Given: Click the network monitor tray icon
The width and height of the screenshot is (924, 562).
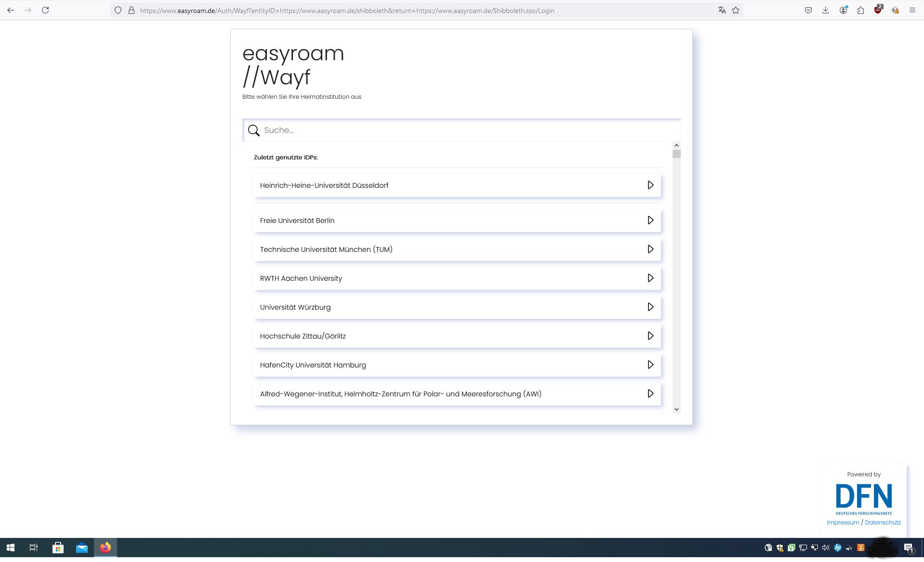Looking at the screenshot, I should click(x=803, y=548).
